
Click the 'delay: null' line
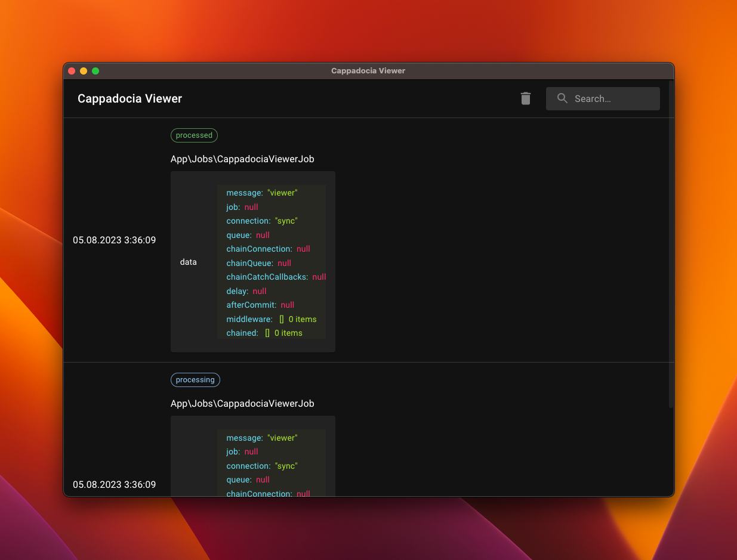tap(246, 291)
